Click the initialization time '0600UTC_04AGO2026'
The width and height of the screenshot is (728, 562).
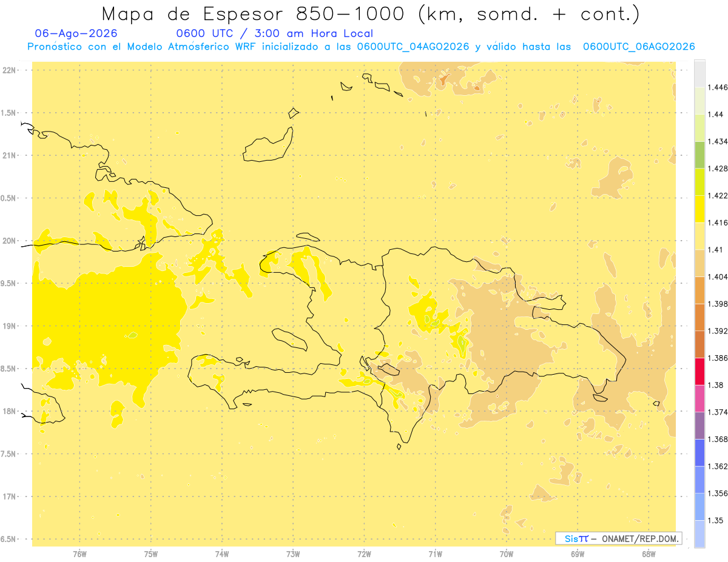click(413, 47)
